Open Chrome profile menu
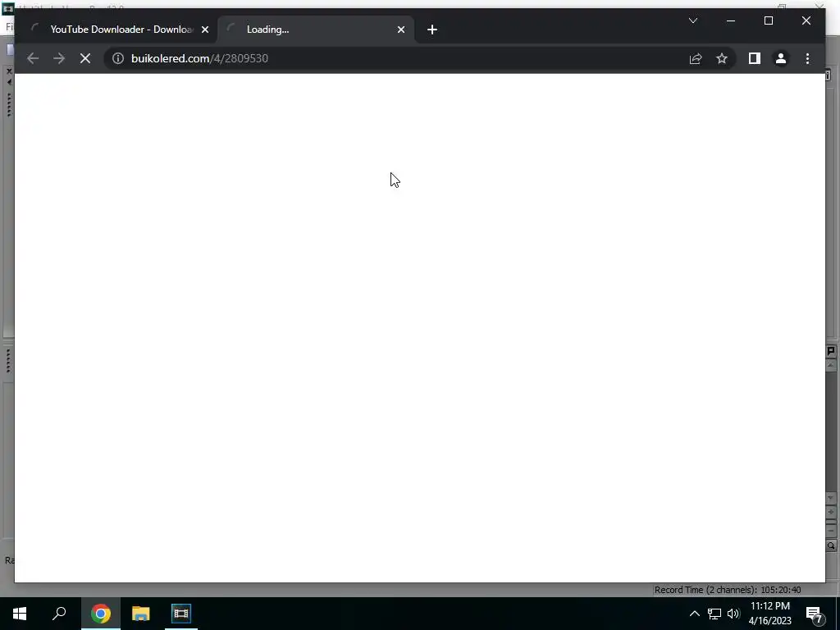The height and width of the screenshot is (630, 840). pos(781,58)
